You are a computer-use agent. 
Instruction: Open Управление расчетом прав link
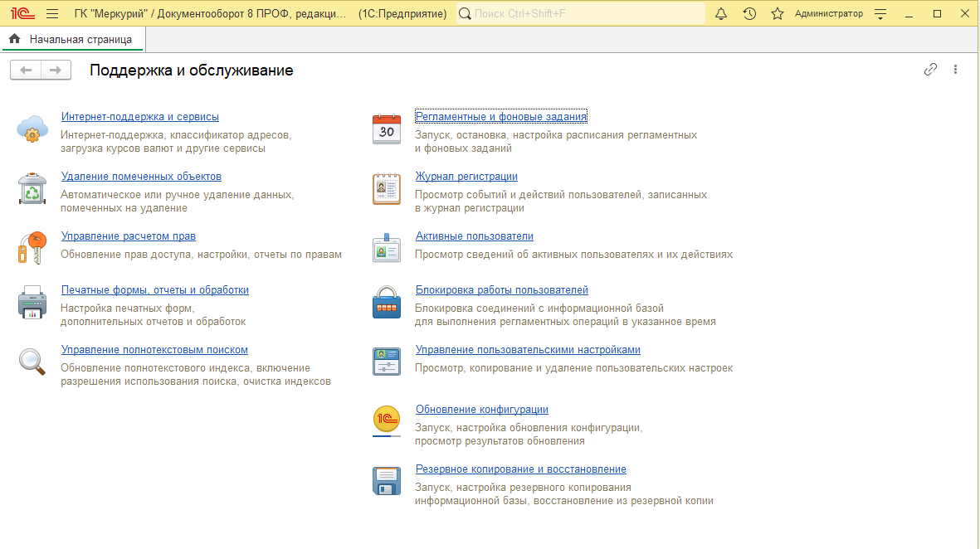(x=128, y=236)
